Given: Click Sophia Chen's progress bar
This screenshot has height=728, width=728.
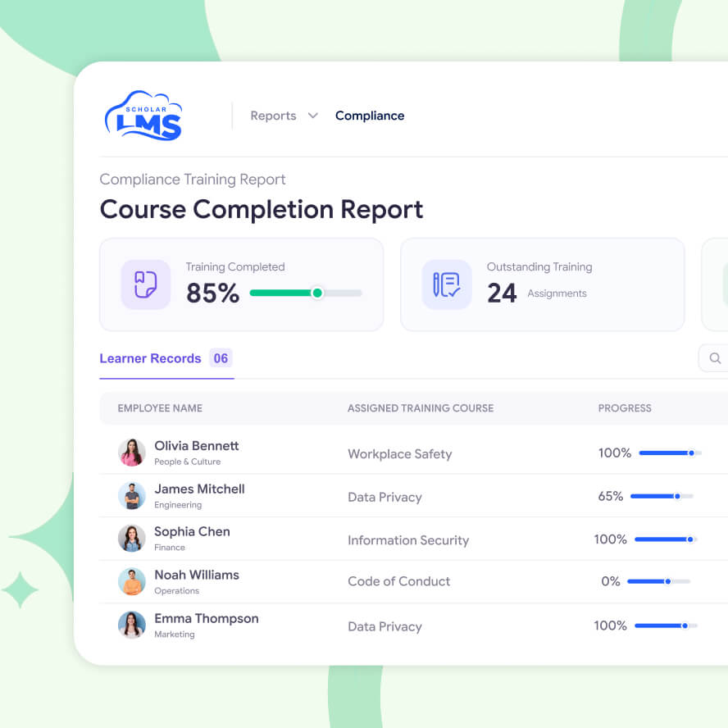Looking at the screenshot, I should click(x=666, y=539).
